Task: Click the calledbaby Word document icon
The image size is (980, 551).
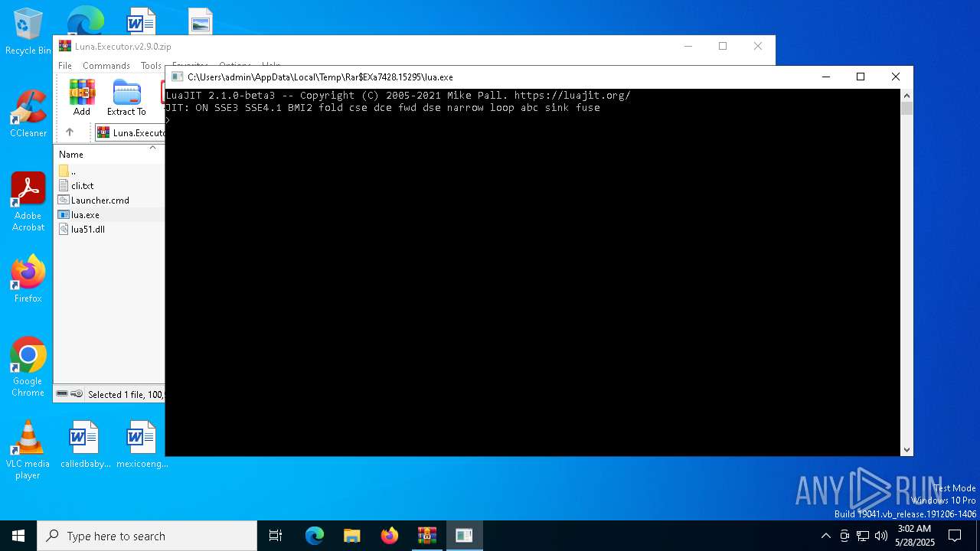Action: click(x=85, y=444)
